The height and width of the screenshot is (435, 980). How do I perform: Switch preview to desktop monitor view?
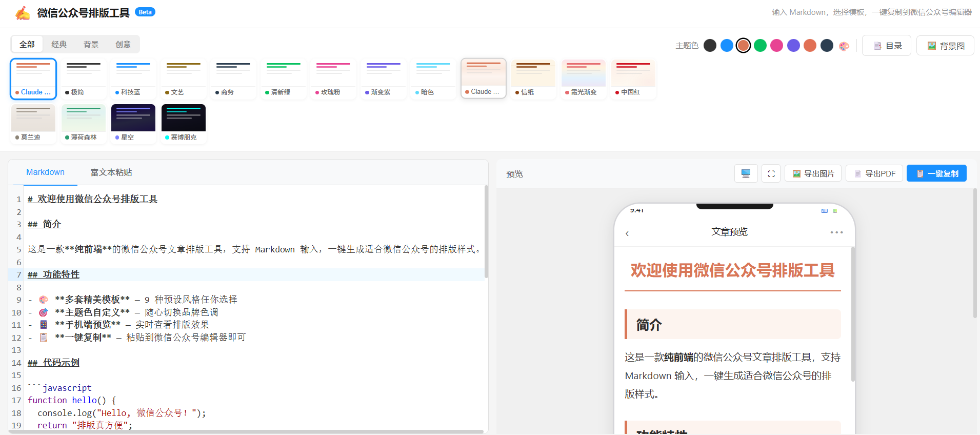pyautogui.click(x=746, y=173)
